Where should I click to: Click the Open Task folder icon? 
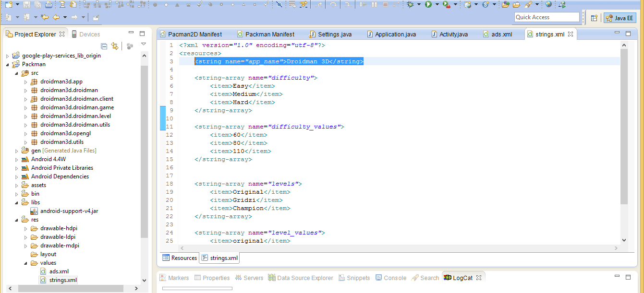(x=516, y=4)
